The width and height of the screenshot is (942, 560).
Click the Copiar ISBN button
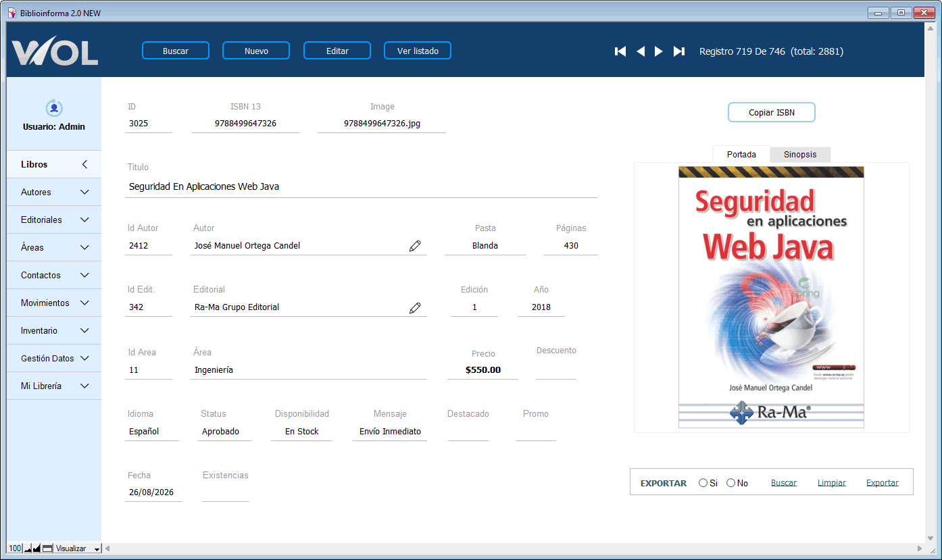point(772,113)
